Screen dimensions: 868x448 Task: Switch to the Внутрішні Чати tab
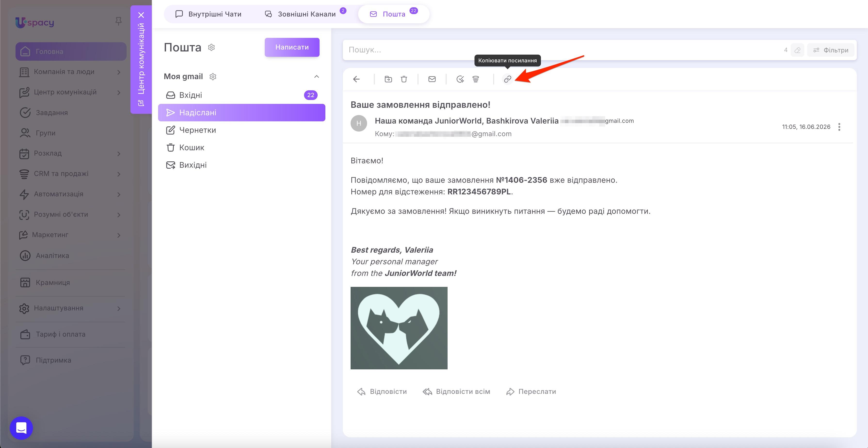coord(208,14)
